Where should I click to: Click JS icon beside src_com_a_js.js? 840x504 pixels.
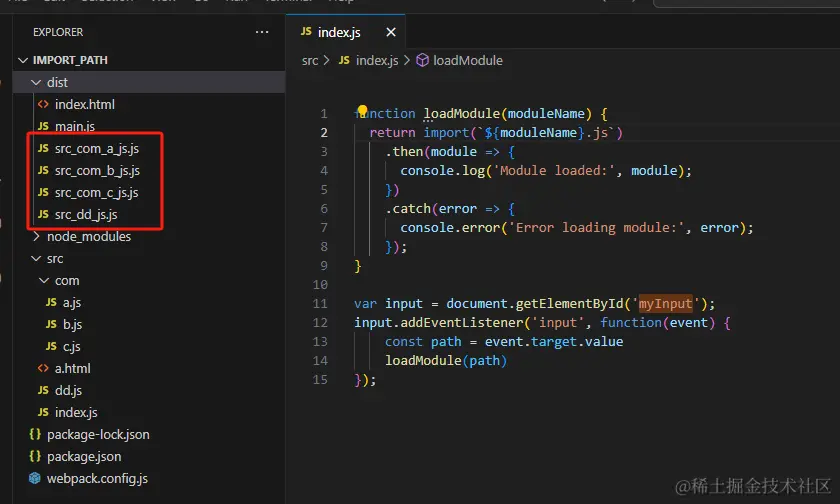[43, 148]
